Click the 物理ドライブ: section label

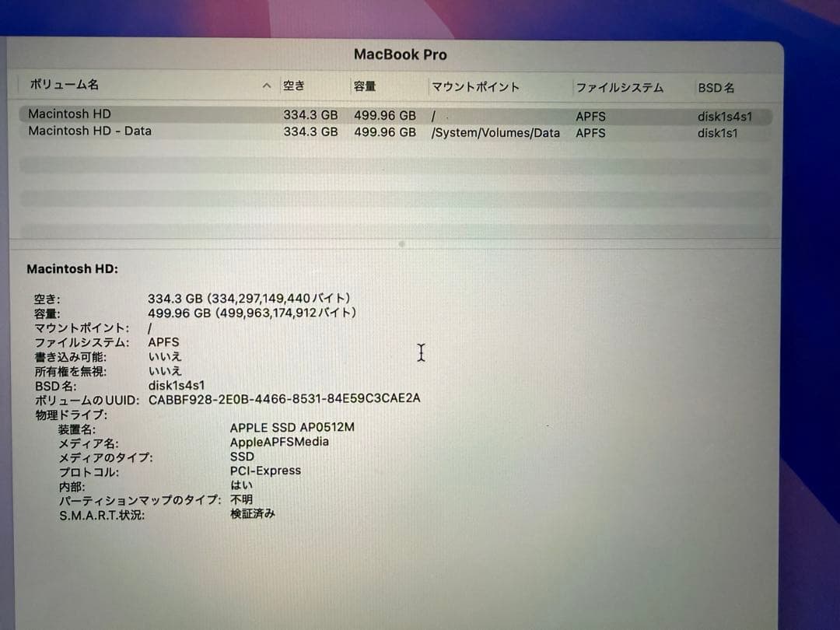(x=72, y=415)
